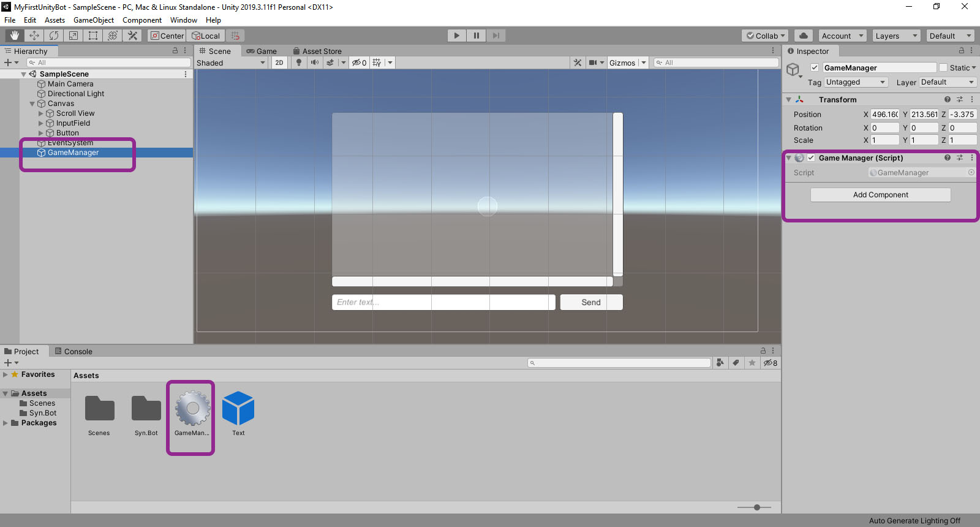The width and height of the screenshot is (980, 527).
Task: Switch to the Console tab
Action: click(73, 351)
